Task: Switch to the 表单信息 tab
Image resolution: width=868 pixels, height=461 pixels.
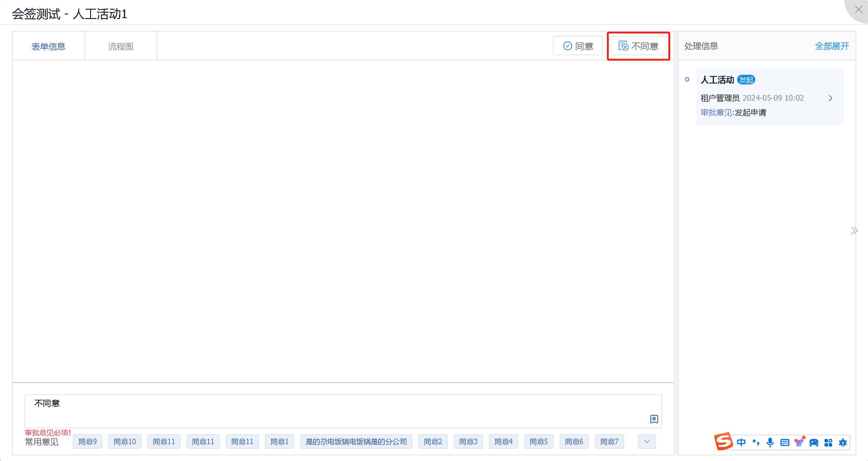Action: 48,46
